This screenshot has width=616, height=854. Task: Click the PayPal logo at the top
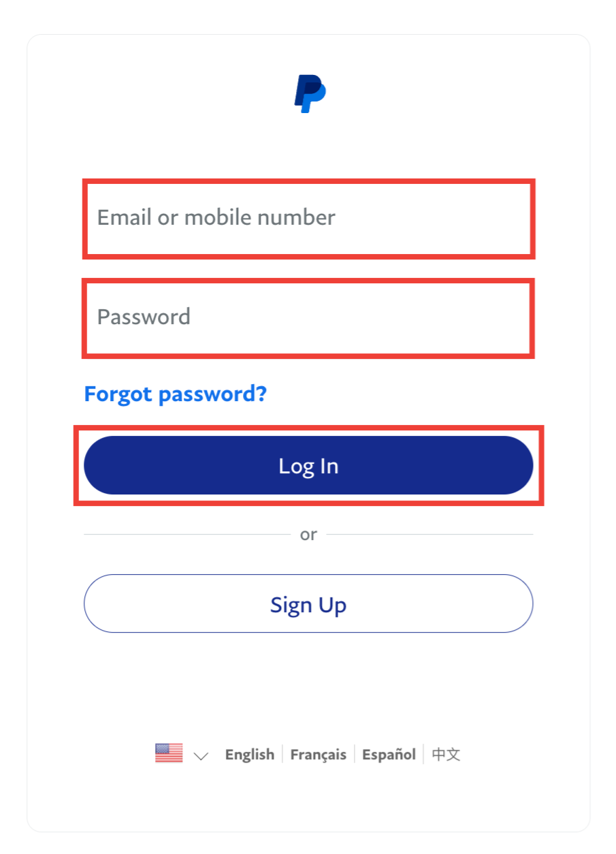pyautogui.click(x=310, y=93)
